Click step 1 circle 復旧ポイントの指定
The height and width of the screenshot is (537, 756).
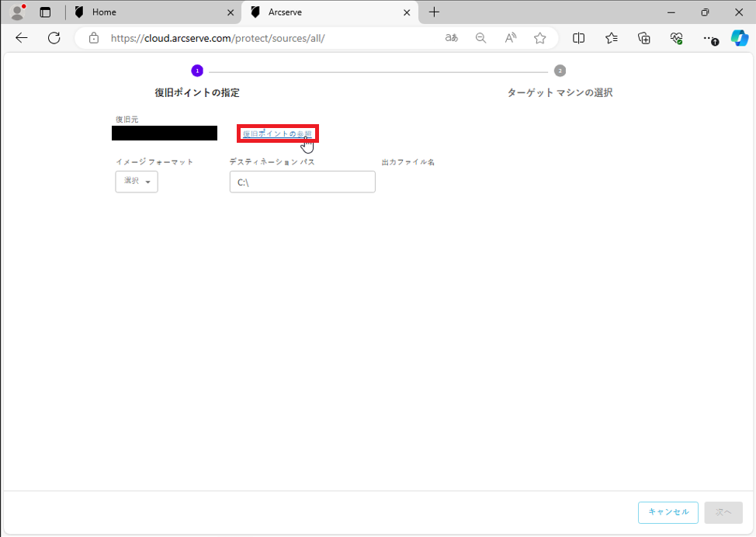[x=197, y=71]
